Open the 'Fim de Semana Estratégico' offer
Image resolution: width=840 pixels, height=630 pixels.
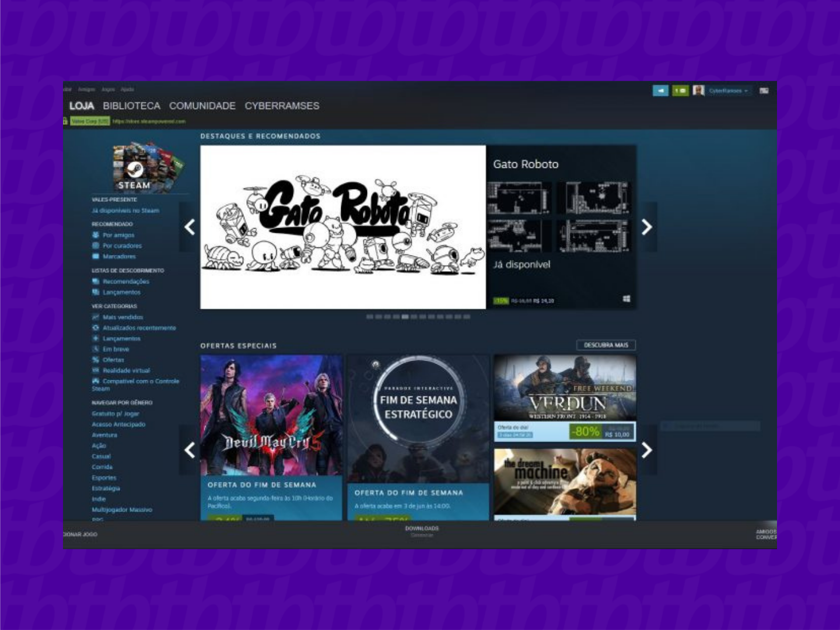[x=418, y=437]
